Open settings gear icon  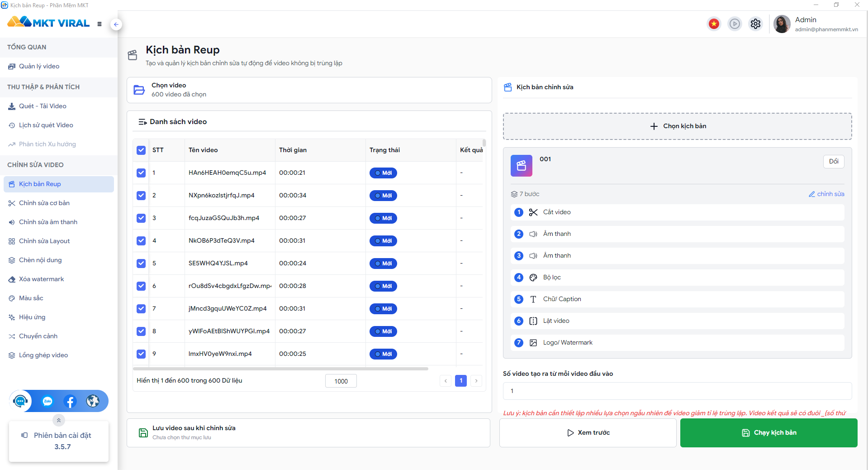755,24
